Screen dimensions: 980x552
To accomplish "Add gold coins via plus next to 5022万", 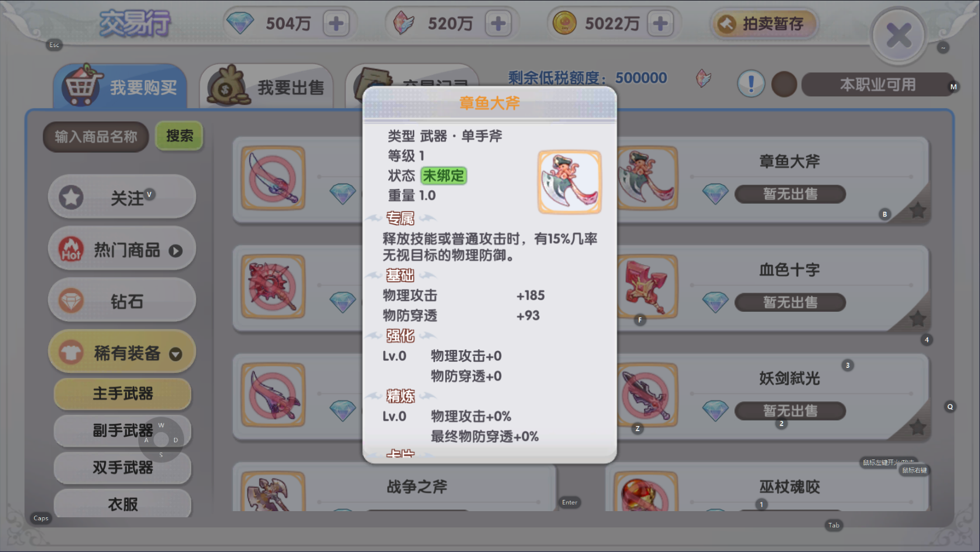I will coord(660,24).
